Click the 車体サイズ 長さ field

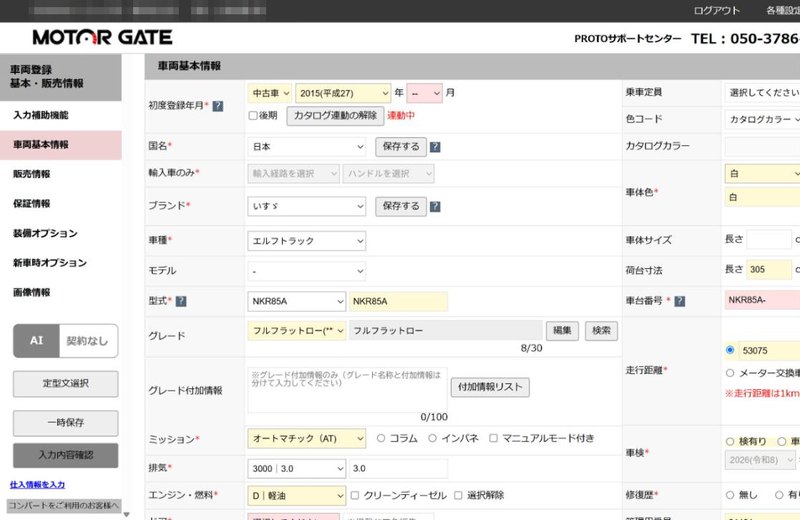click(769, 239)
